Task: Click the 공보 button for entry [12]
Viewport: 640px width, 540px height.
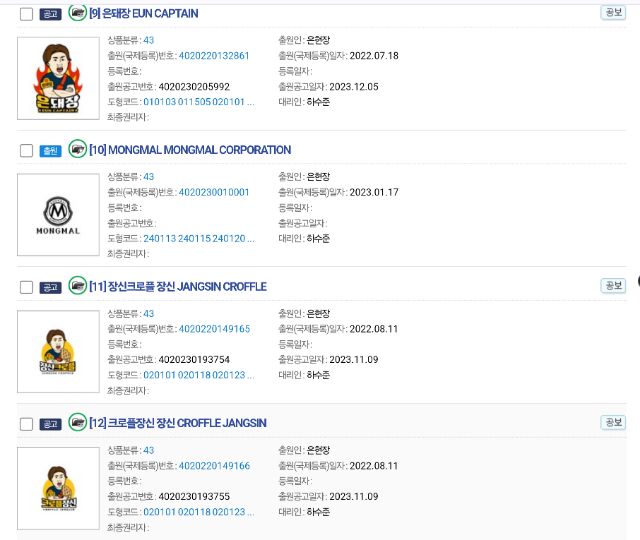Action: (613, 422)
